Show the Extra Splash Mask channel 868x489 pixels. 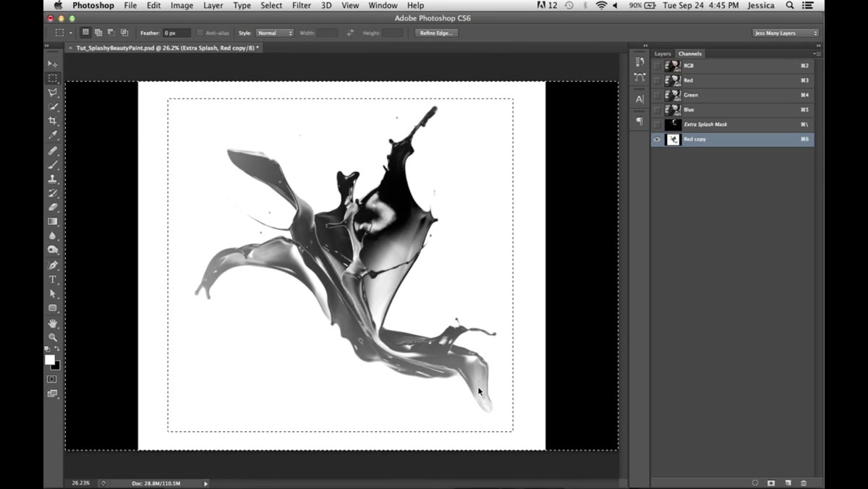coord(657,124)
